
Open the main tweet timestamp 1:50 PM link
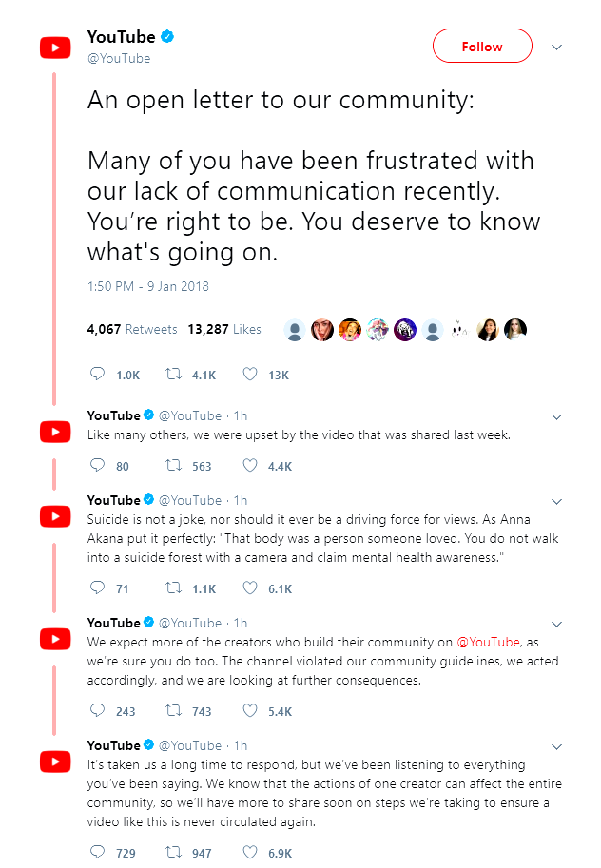click(x=148, y=286)
